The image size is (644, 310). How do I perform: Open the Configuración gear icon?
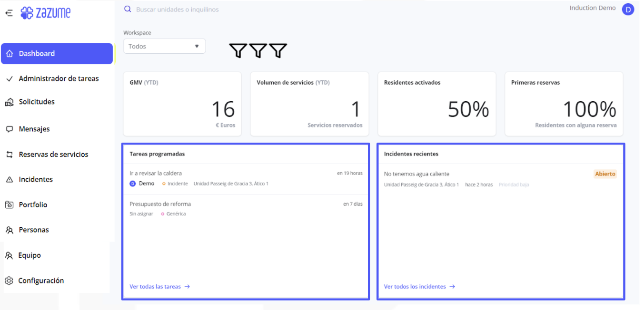[9, 281]
